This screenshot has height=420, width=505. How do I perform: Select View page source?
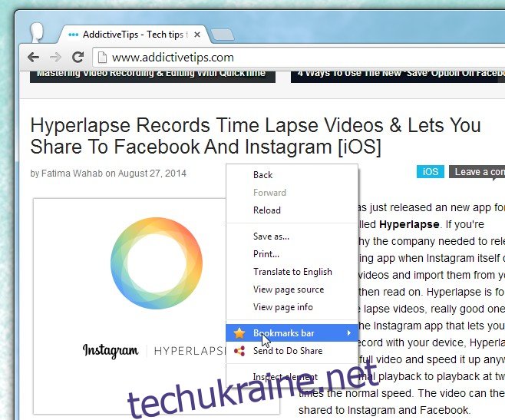pos(292,289)
